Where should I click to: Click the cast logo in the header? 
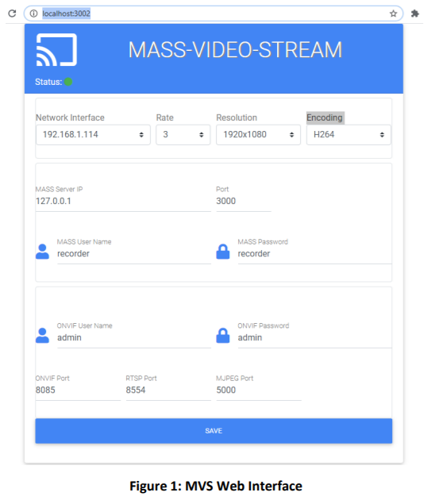56,50
